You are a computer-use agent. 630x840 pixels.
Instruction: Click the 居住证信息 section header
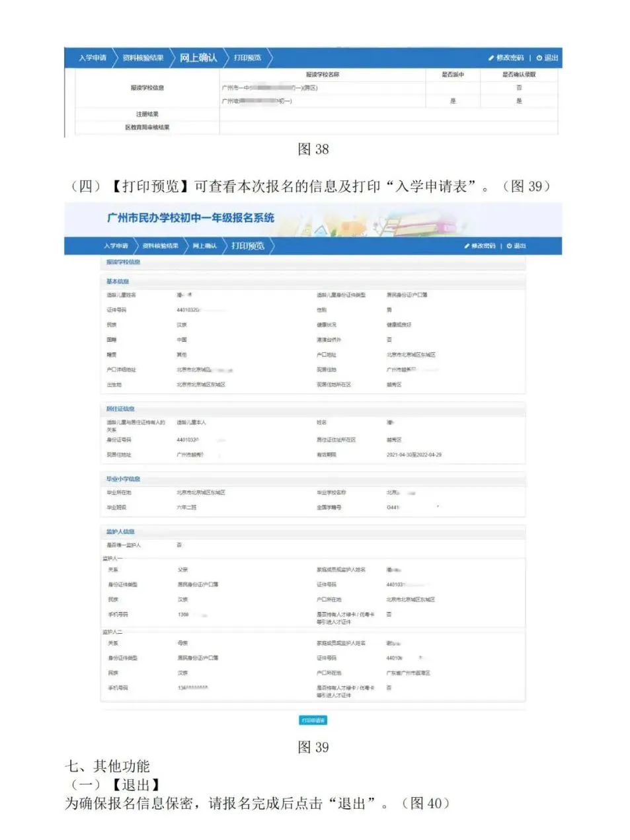point(120,409)
